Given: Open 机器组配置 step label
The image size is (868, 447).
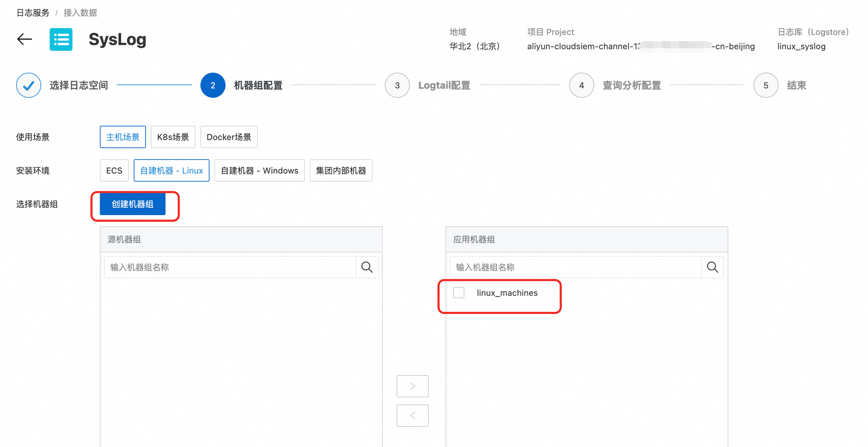Looking at the screenshot, I should 258,85.
